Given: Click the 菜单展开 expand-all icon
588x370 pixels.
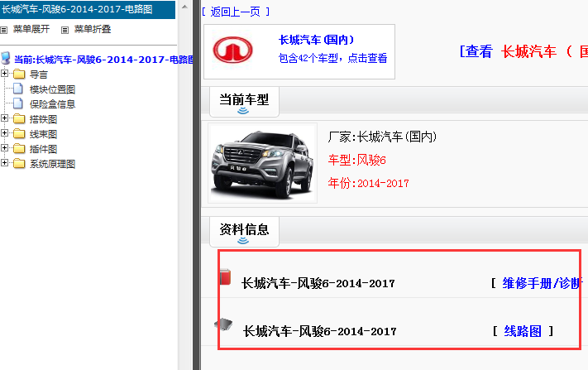Looking at the screenshot, I should pyautogui.click(x=5, y=30).
